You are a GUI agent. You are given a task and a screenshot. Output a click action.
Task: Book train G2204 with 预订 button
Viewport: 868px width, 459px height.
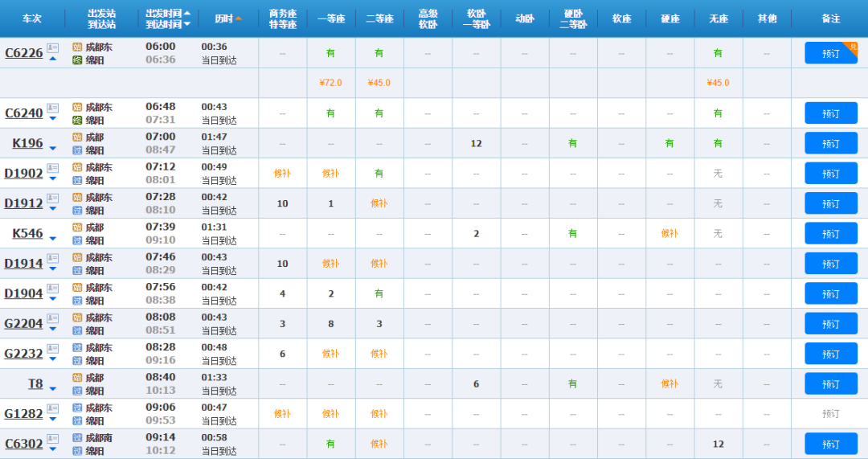(831, 324)
